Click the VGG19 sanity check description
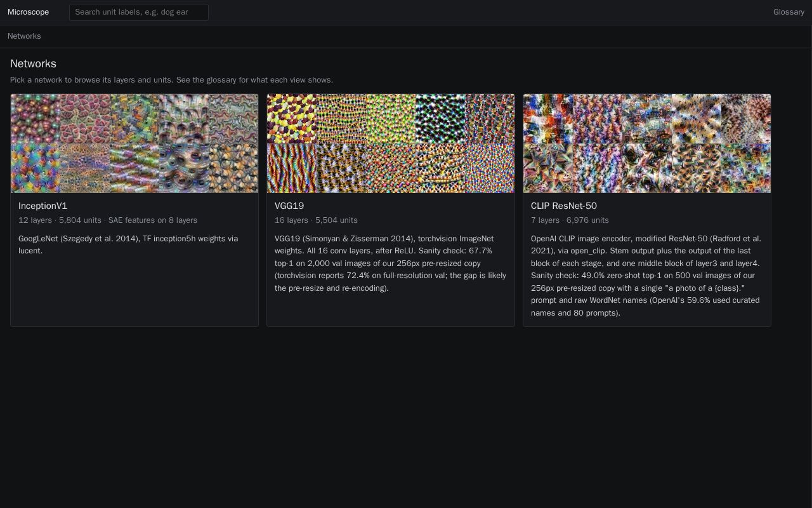Viewport: 812px width, 508px height. (391, 263)
